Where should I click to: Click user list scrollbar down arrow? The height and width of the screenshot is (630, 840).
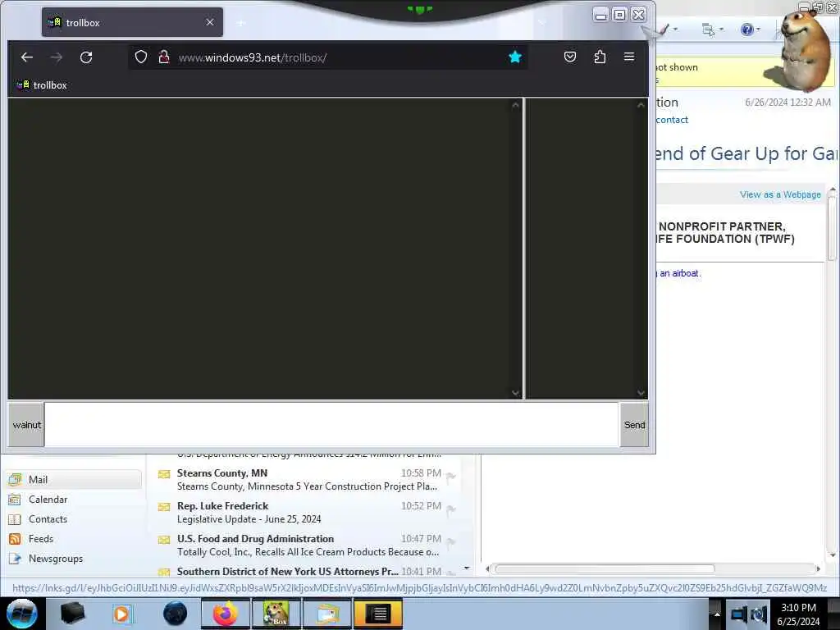(x=641, y=393)
